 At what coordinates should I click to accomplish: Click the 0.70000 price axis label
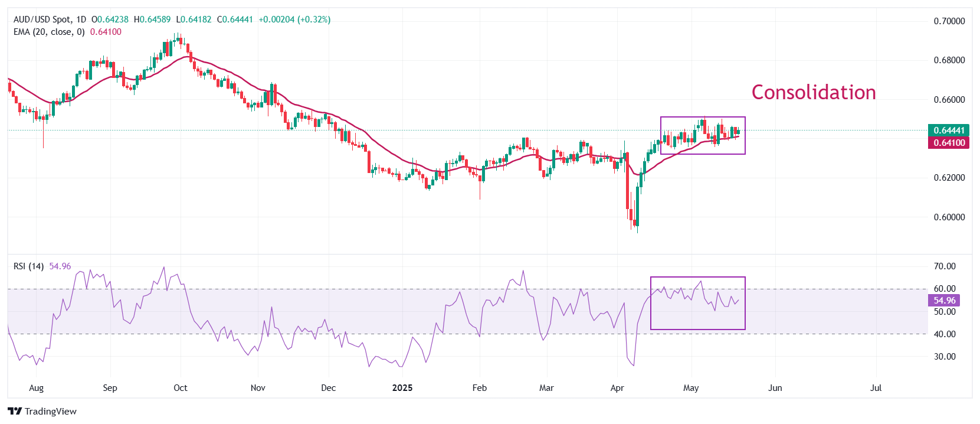click(x=949, y=21)
